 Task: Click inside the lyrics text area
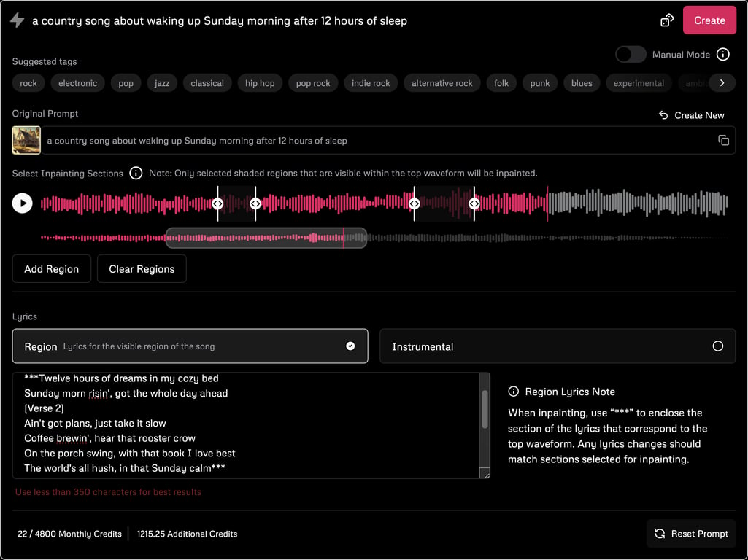[246, 425]
